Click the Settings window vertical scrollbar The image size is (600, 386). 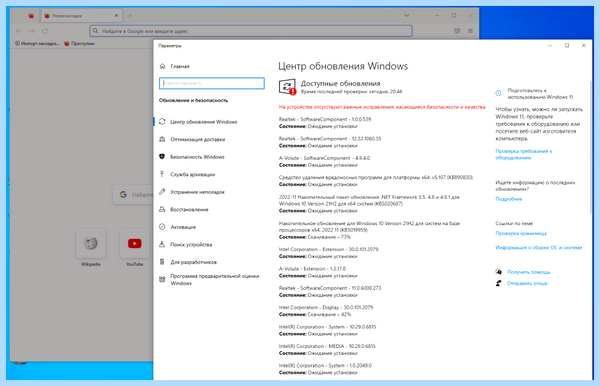[591, 147]
